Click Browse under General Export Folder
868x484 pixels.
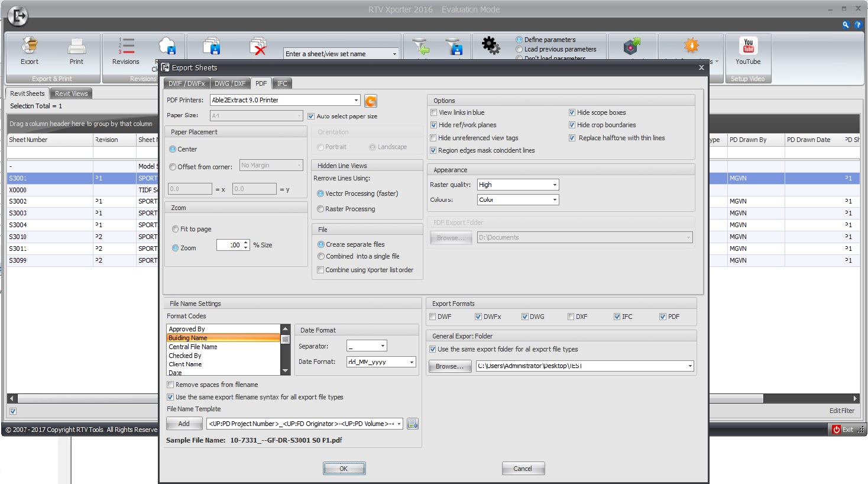pos(449,366)
